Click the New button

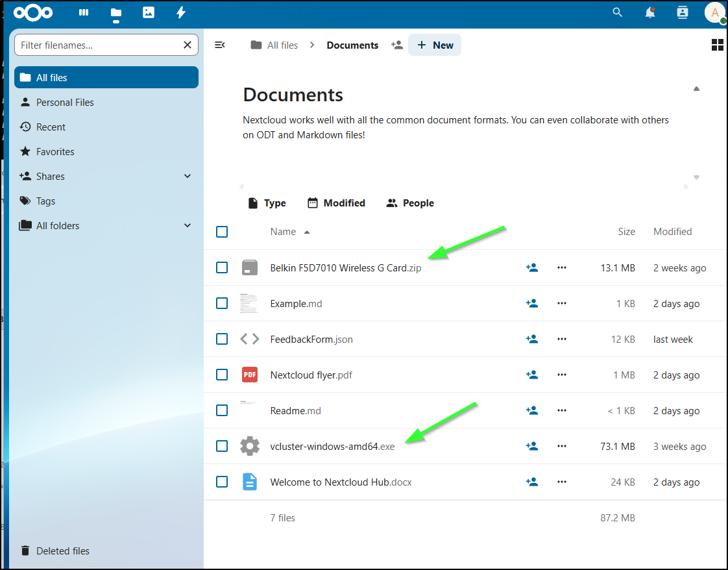click(435, 45)
